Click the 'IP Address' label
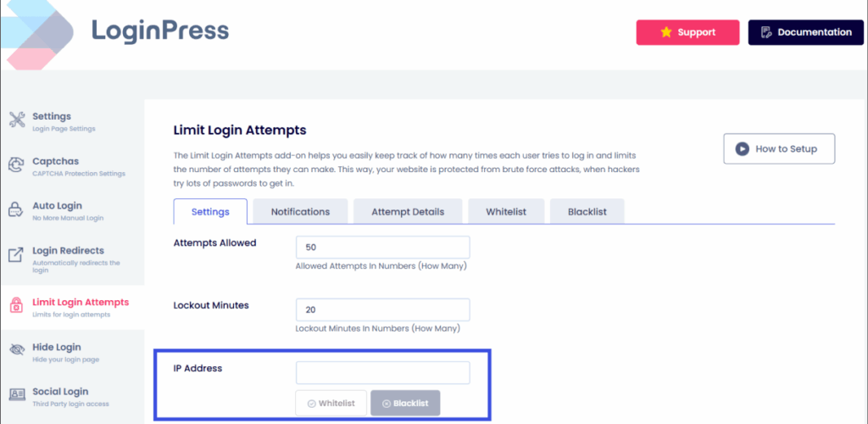The width and height of the screenshot is (868, 424). pos(198,368)
